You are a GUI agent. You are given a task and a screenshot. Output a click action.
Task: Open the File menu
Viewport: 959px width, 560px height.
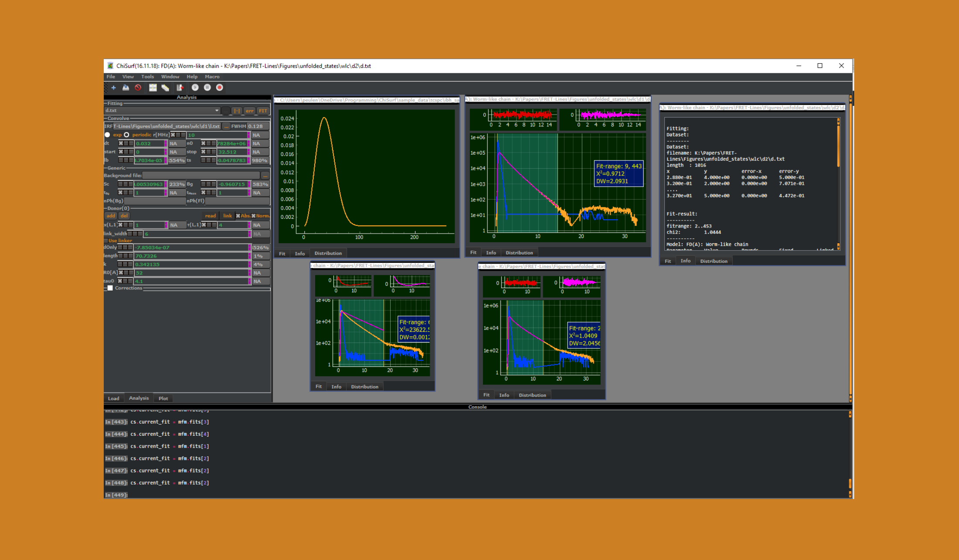111,77
